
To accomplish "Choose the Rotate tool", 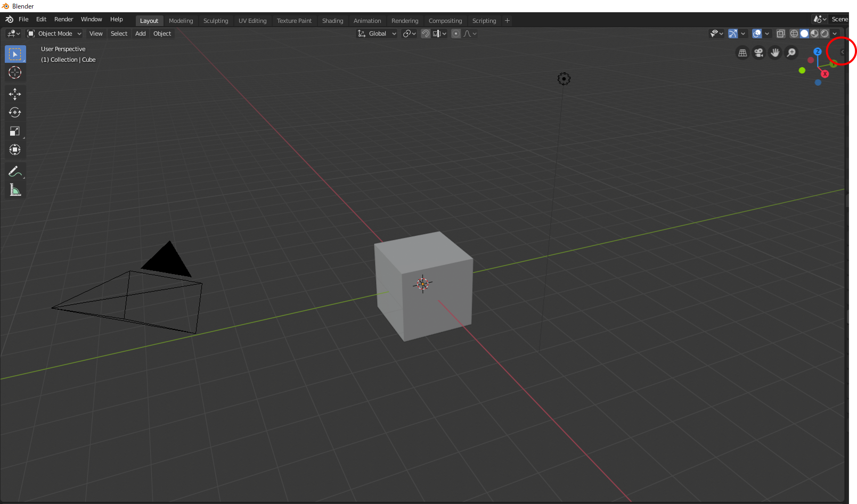I will 15,112.
